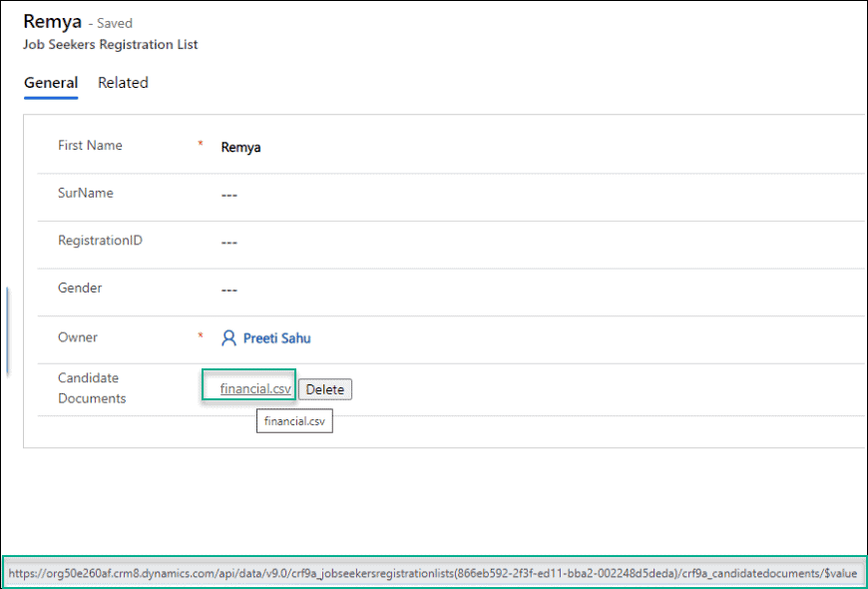Open the Related tab
This screenshot has width=868, height=589.
[x=123, y=83]
